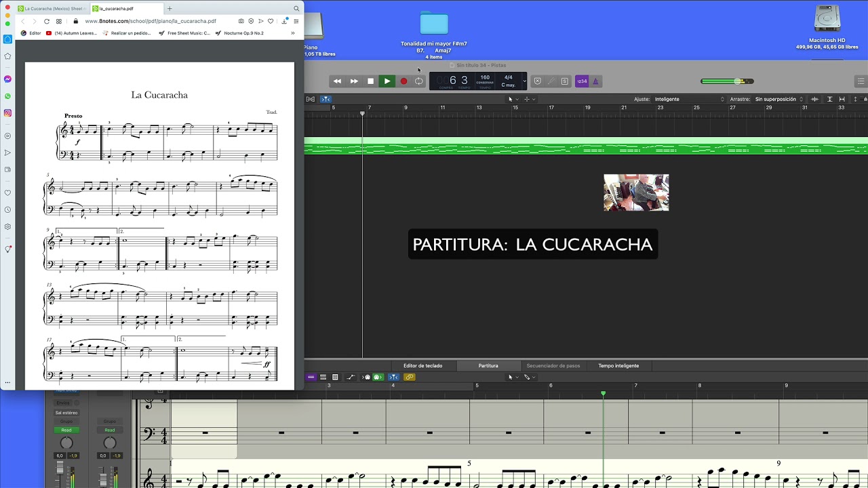Click the purple region view icon in score editor
This screenshot has width=868, height=488.
point(311,378)
